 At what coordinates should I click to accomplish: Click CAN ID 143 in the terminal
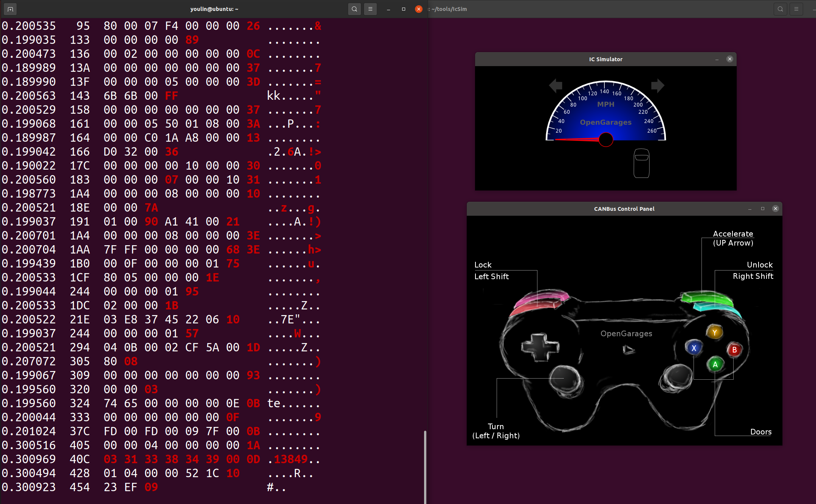point(80,96)
